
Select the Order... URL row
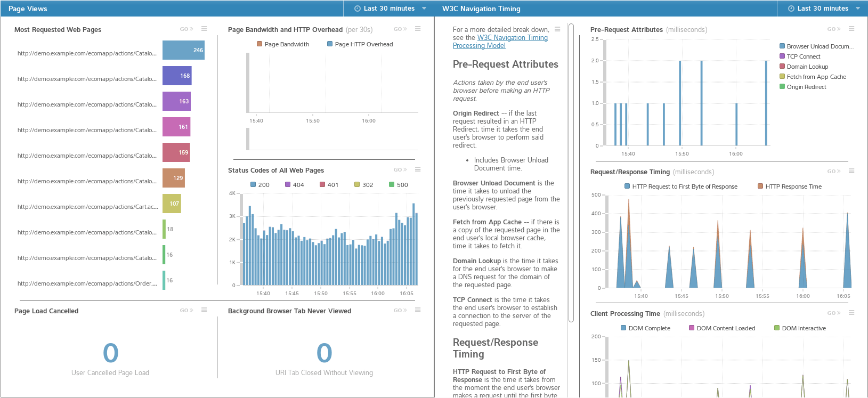click(x=87, y=283)
